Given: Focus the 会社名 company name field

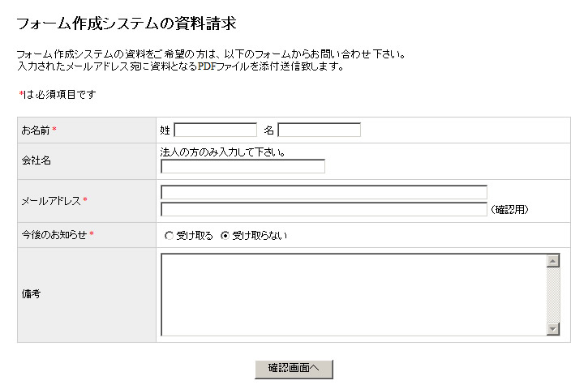Looking at the screenshot, I should [x=242, y=167].
